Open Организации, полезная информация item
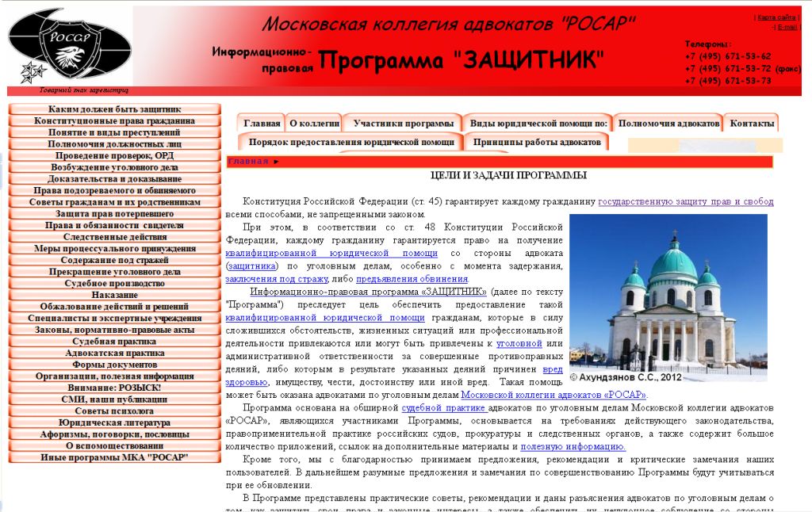This screenshot has width=812, height=512. coord(114,376)
